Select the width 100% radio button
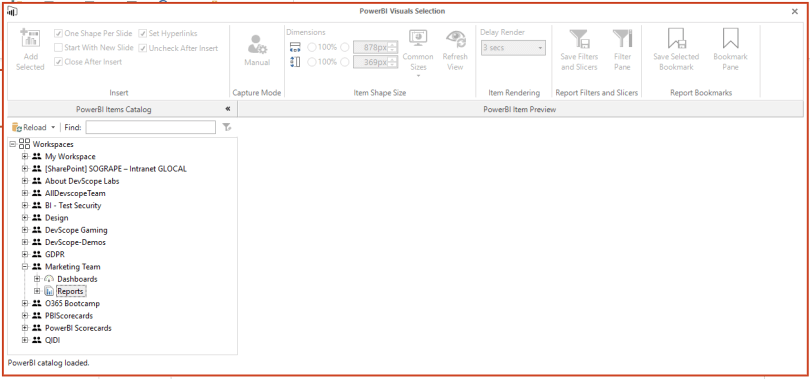This screenshot has height=379, width=810. [x=311, y=48]
